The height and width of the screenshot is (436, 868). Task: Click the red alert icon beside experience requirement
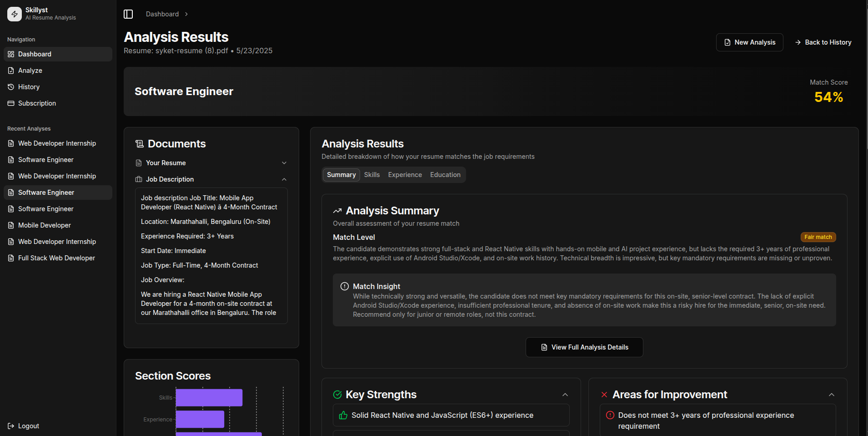click(x=610, y=415)
